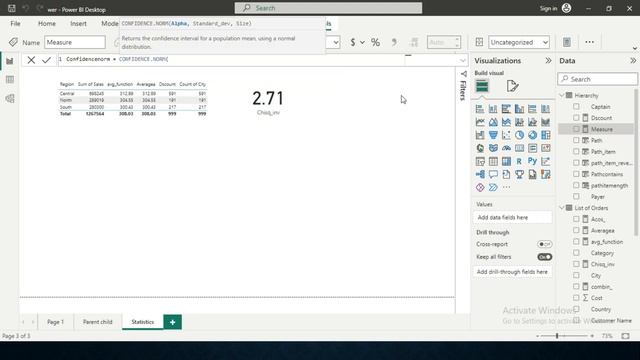Select the Power Automate visual
The image size is (640, 360).
coord(493,187)
